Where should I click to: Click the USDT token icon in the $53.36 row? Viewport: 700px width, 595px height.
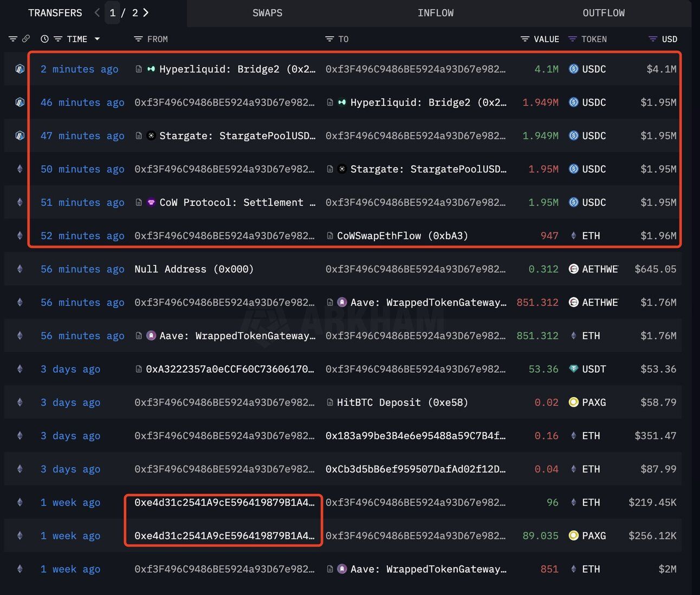pos(573,369)
